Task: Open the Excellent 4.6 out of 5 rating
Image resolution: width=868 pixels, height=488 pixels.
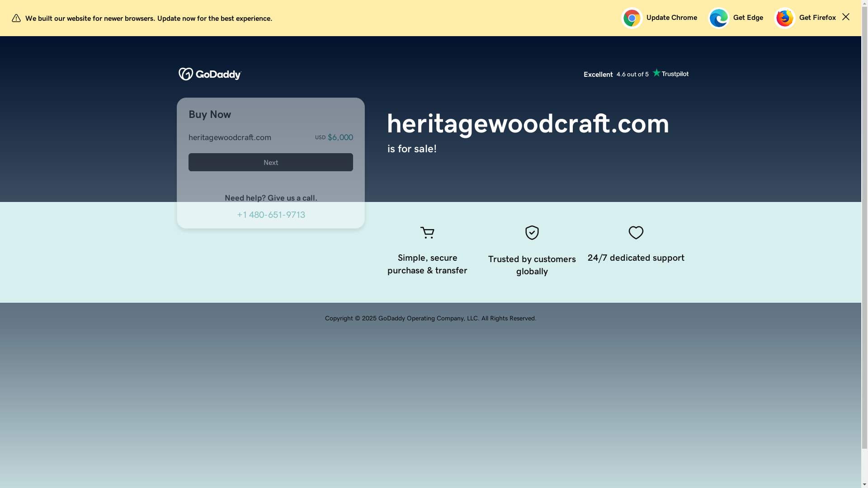Action: click(x=616, y=74)
